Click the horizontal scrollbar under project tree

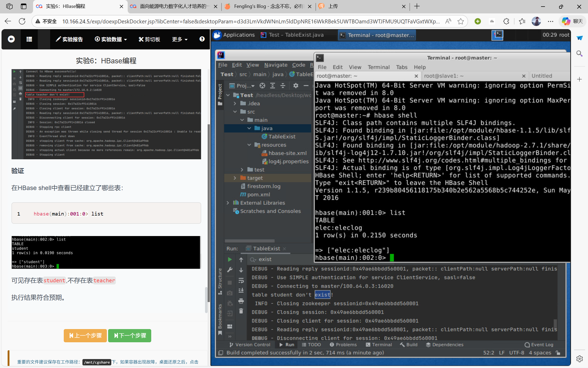pyautogui.click(x=249, y=241)
